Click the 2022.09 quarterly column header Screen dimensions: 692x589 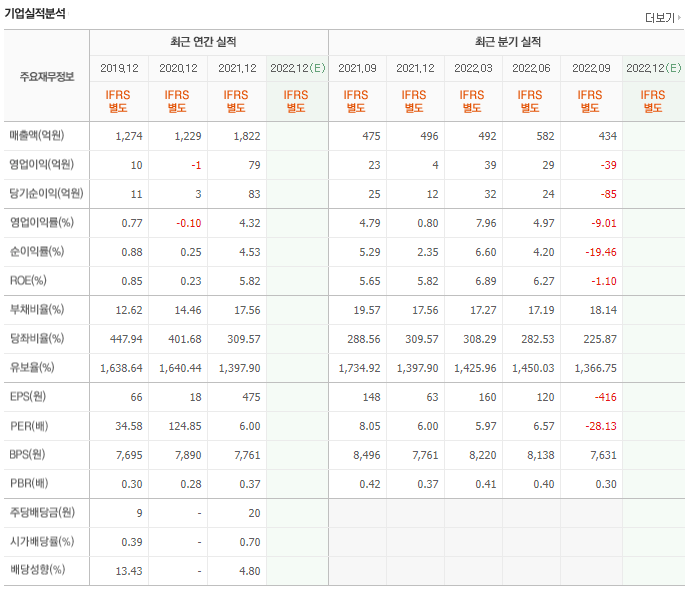pos(591,68)
